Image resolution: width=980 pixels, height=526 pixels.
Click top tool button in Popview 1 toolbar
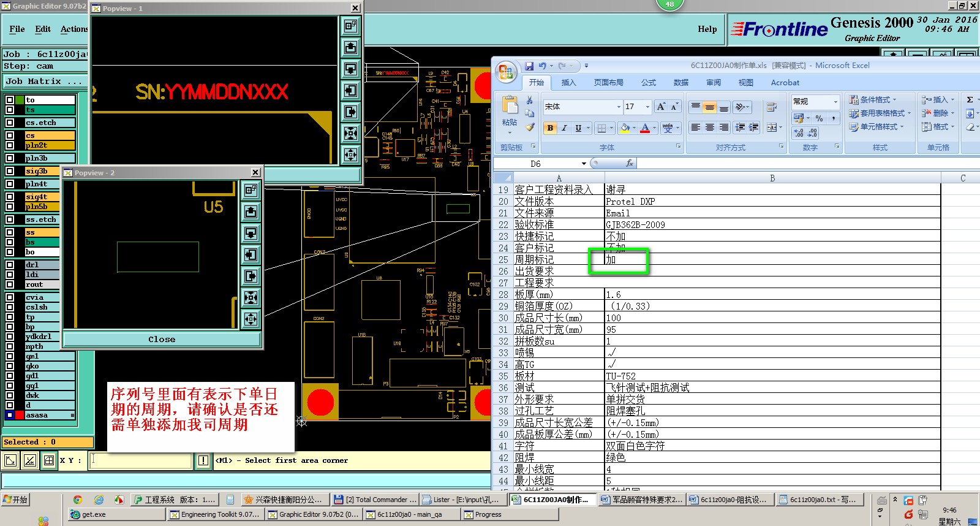tap(350, 26)
